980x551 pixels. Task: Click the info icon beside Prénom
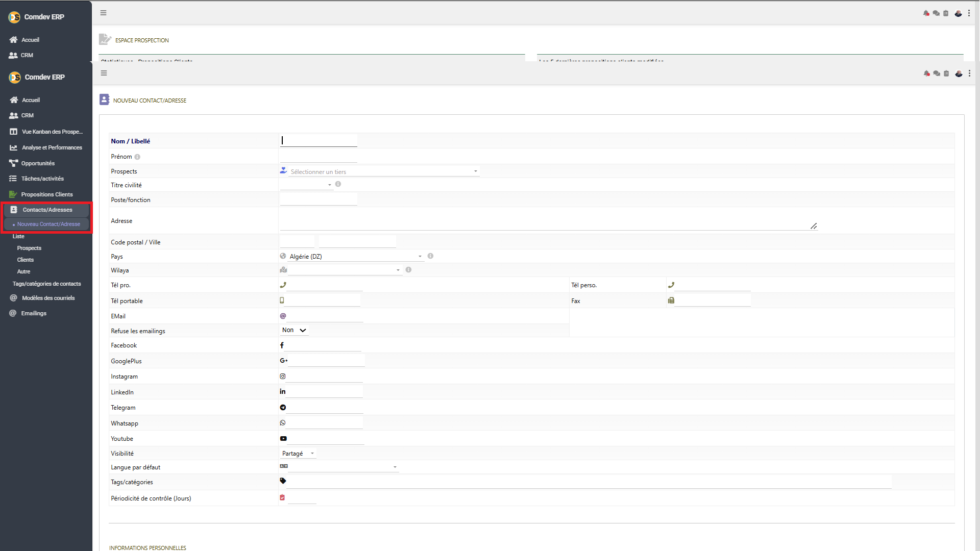(x=137, y=157)
